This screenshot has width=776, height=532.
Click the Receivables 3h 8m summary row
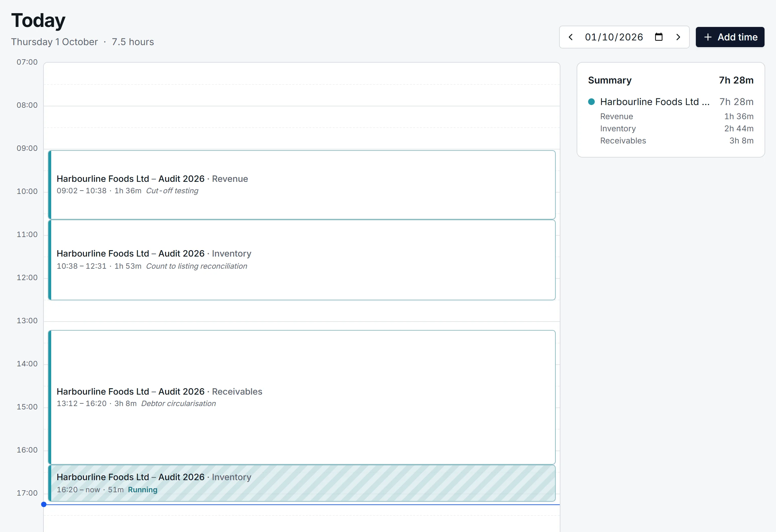[x=677, y=141]
